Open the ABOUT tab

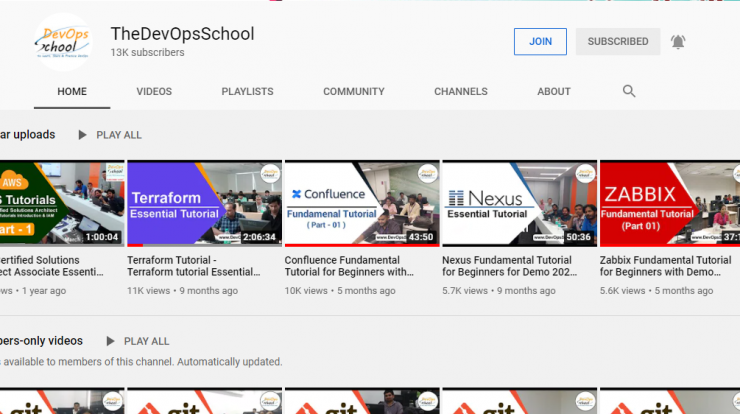click(x=554, y=92)
